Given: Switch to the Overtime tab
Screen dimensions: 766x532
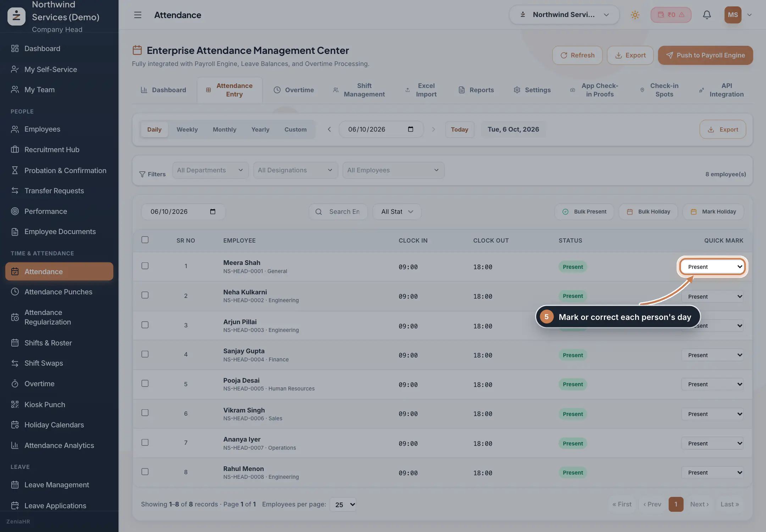Looking at the screenshot, I should click(294, 90).
